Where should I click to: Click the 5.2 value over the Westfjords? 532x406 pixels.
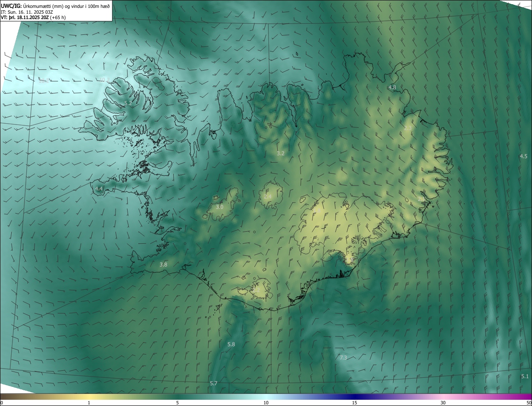pos(128,103)
